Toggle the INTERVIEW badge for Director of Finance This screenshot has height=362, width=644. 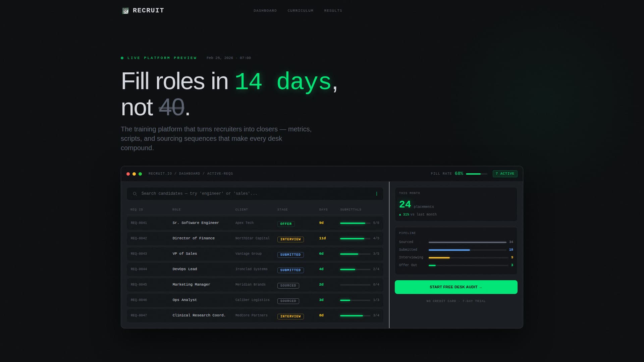point(290,239)
